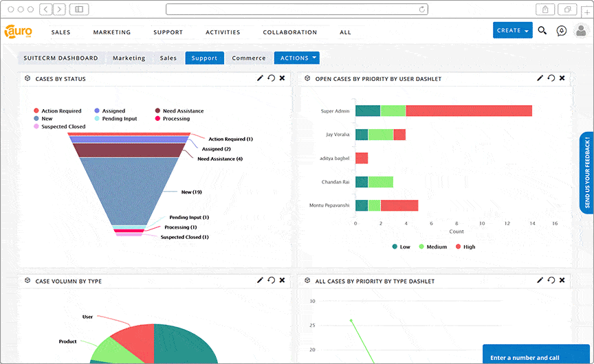Open the MARKETING menu
This screenshot has height=364, width=594.
pyautogui.click(x=112, y=32)
